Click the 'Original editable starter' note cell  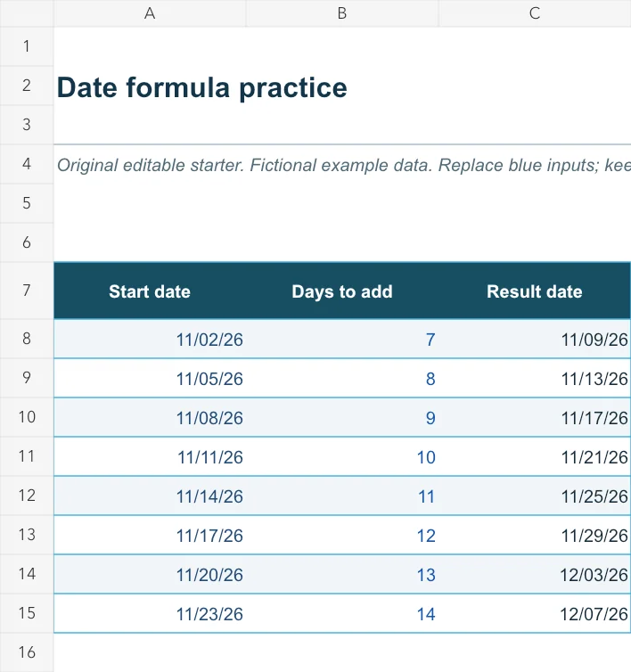coord(342,165)
